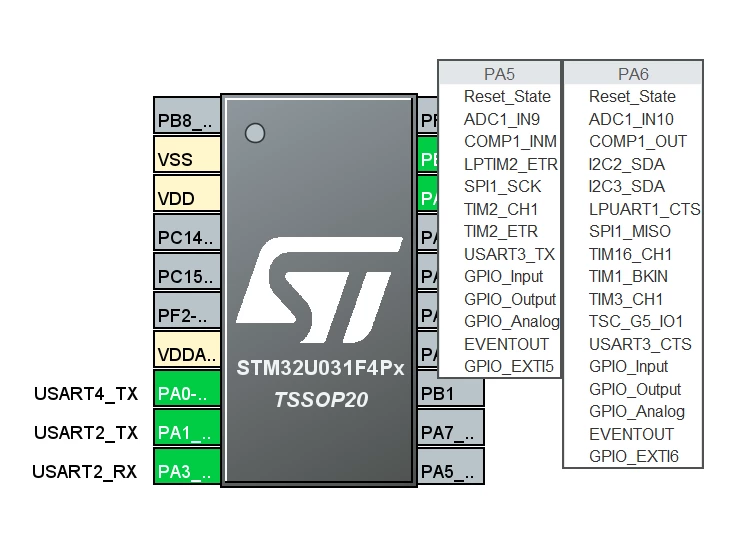Viewport: 731px width, 545px height.
Task: Choose EVENTOUT in the PA5 menu
Action: 499,344
